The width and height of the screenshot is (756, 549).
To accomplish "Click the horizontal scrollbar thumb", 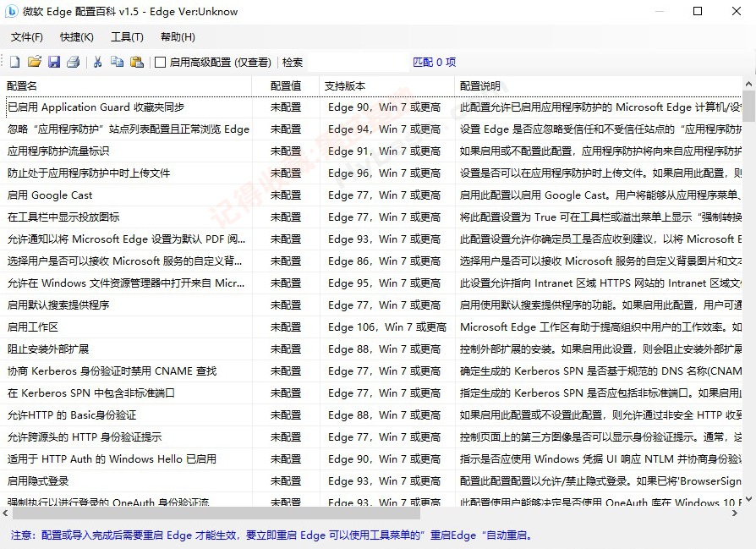I will pos(216,513).
